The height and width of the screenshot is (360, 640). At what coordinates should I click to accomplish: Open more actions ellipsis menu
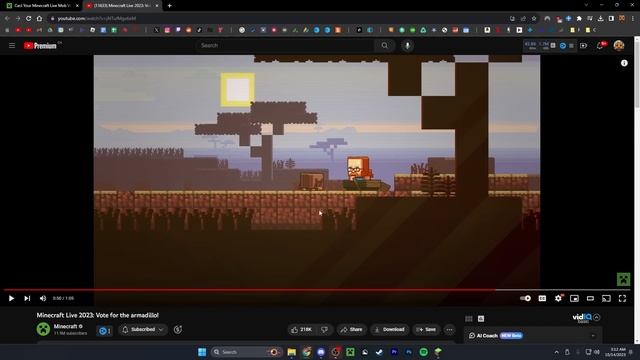pyautogui.click(x=449, y=329)
